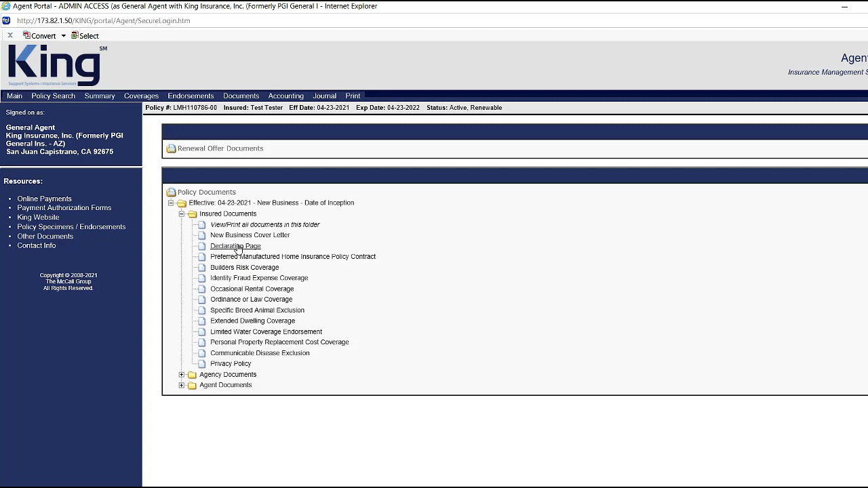Open Payment Authorization Forms link
Screen dimensions: 868x488
[x=64, y=207]
